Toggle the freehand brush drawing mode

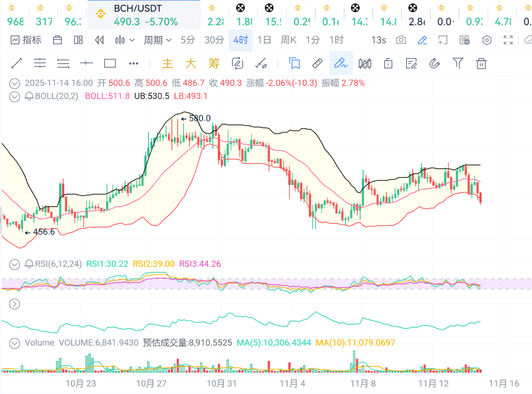click(x=341, y=63)
